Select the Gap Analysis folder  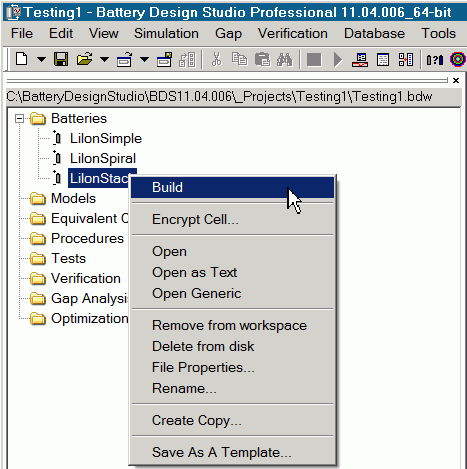click(x=89, y=299)
